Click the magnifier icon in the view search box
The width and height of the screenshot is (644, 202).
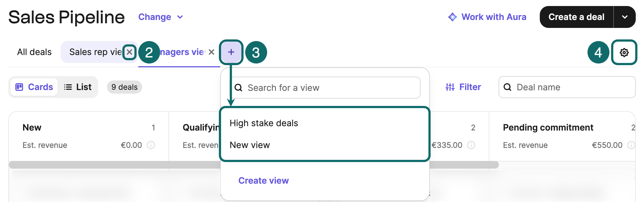tap(239, 88)
